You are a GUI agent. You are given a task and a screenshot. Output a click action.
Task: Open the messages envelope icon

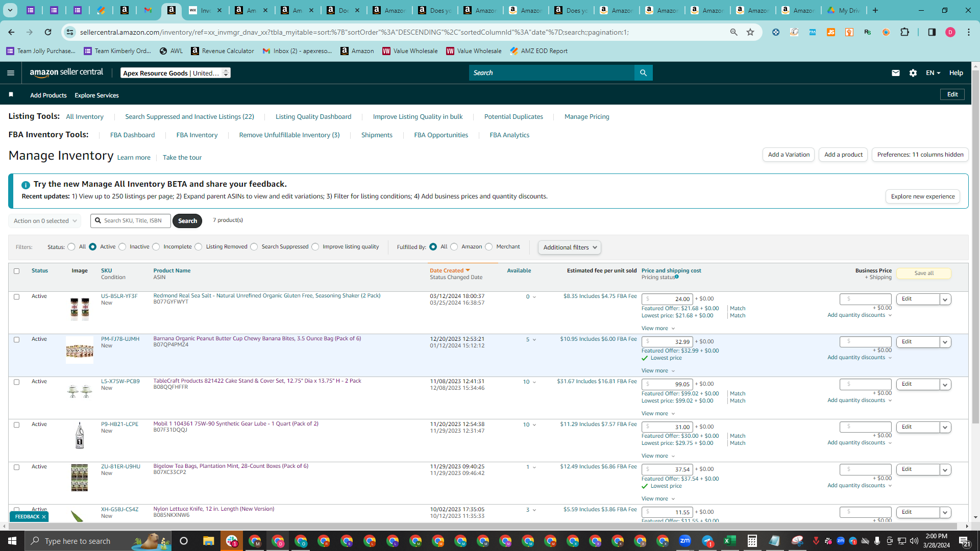click(895, 73)
